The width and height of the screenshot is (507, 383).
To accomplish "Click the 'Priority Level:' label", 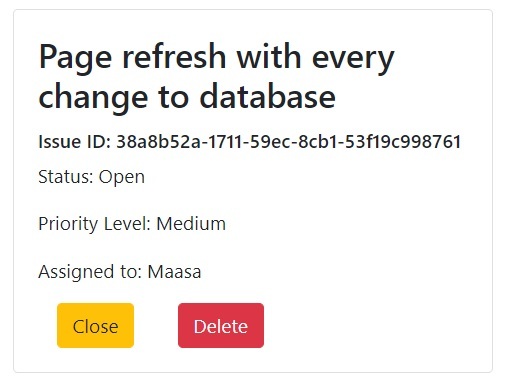I will click(95, 224).
